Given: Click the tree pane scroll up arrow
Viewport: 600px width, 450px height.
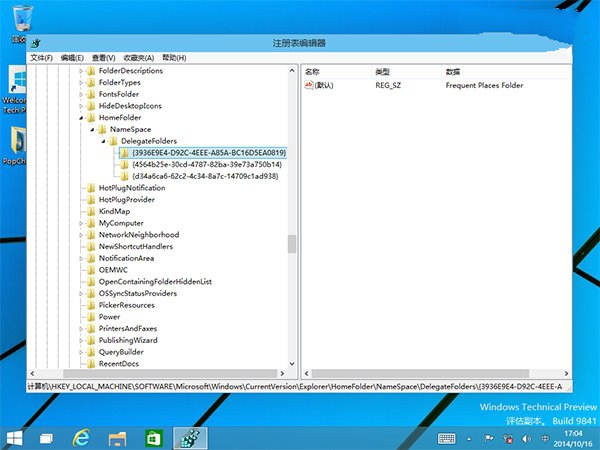Looking at the screenshot, I should tap(292, 71).
